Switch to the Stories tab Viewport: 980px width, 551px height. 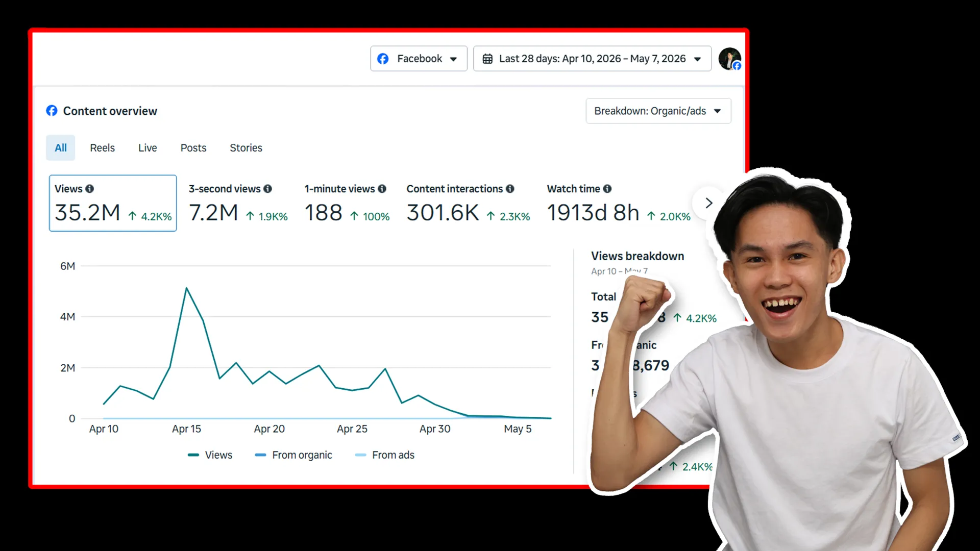click(x=246, y=148)
